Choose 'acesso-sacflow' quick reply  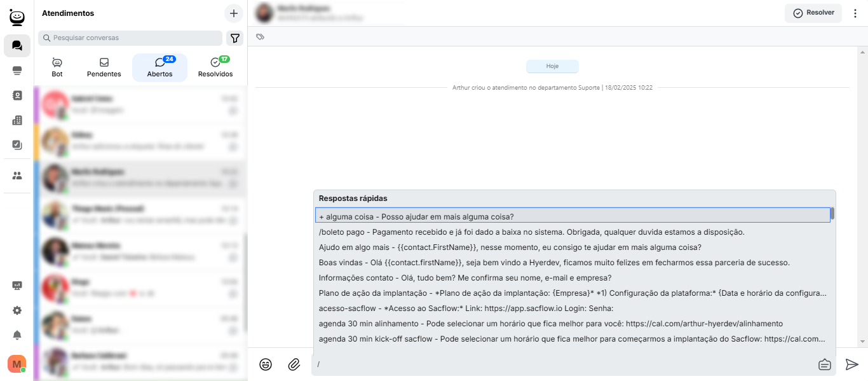point(466,308)
